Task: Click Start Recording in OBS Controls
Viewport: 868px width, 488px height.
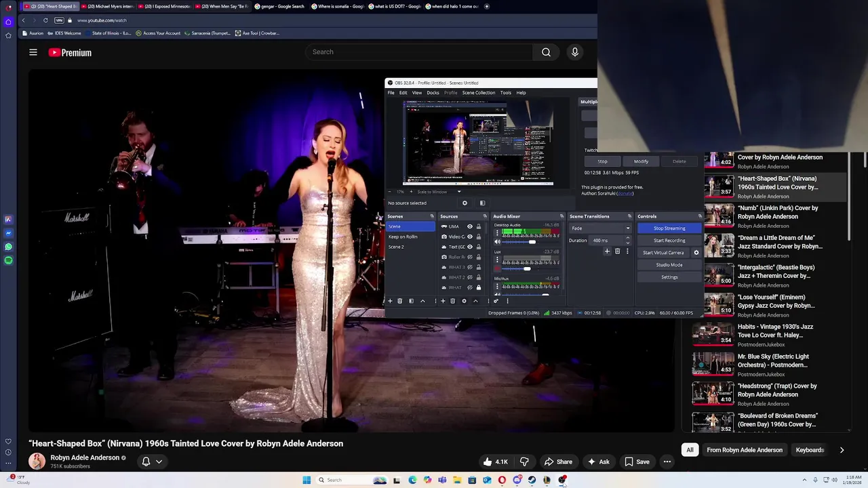Action: coord(669,241)
